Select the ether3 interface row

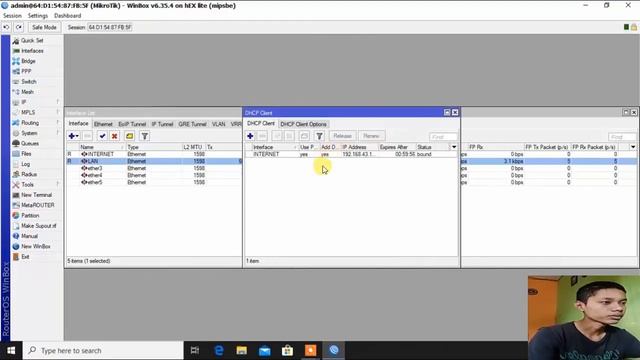click(154, 168)
